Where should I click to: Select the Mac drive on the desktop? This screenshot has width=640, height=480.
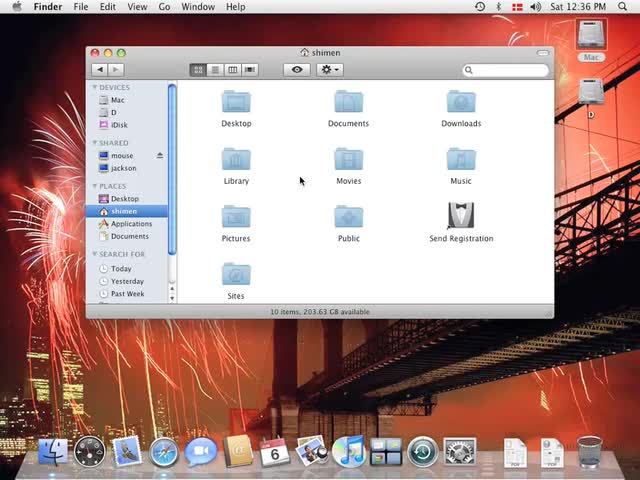tap(591, 35)
